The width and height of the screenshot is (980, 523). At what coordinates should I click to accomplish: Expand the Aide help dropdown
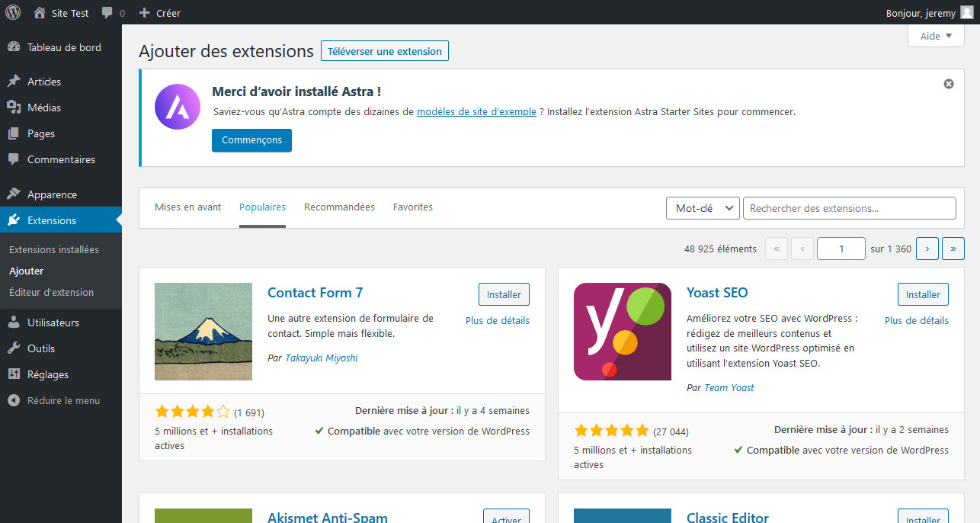tap(936, 36)
